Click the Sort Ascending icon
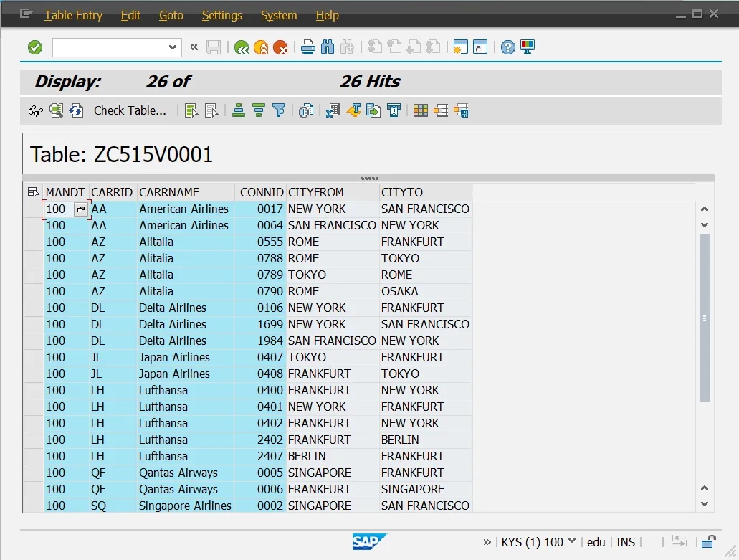The width and height of the screenshot is (739, 560). (239, 110)
